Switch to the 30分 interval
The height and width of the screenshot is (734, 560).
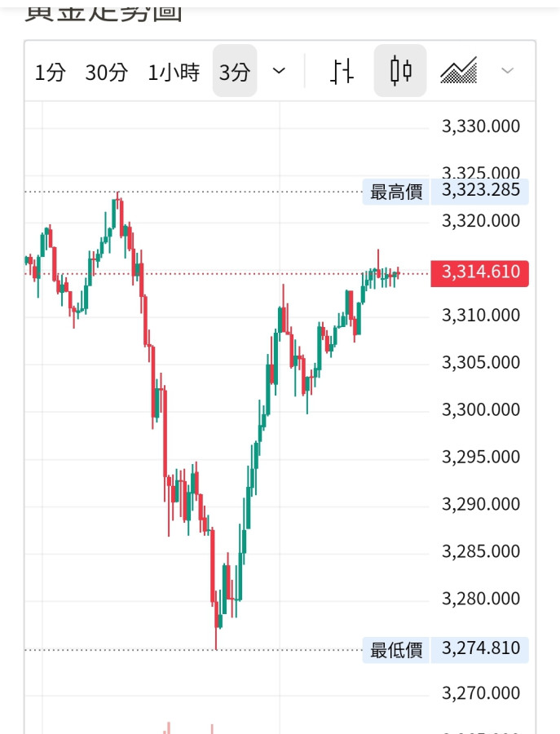107,73
